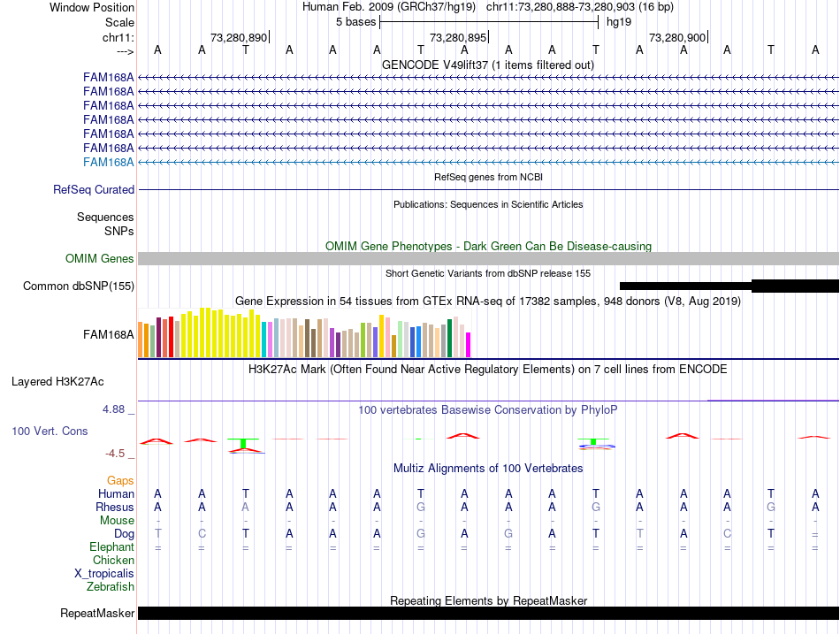Click the hg19 label beside the scale bar
The height and width of the screenshot is (634, 840).
point(619,22)
